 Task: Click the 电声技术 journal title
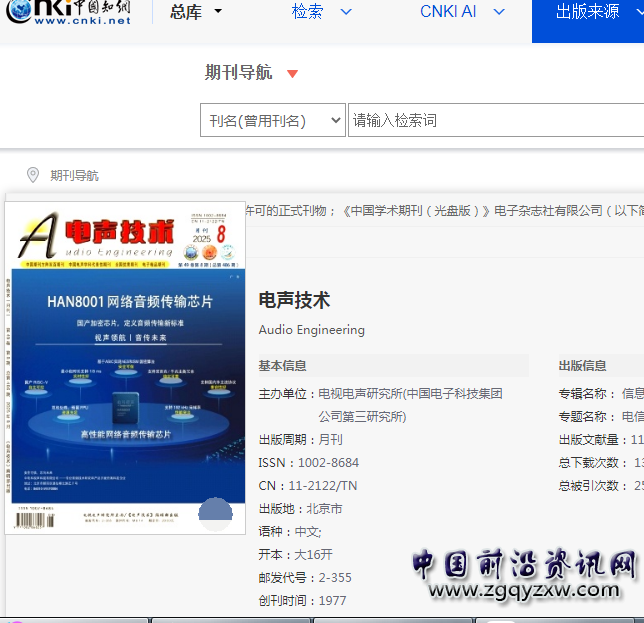pyautogui.click(x=294, y=300)
